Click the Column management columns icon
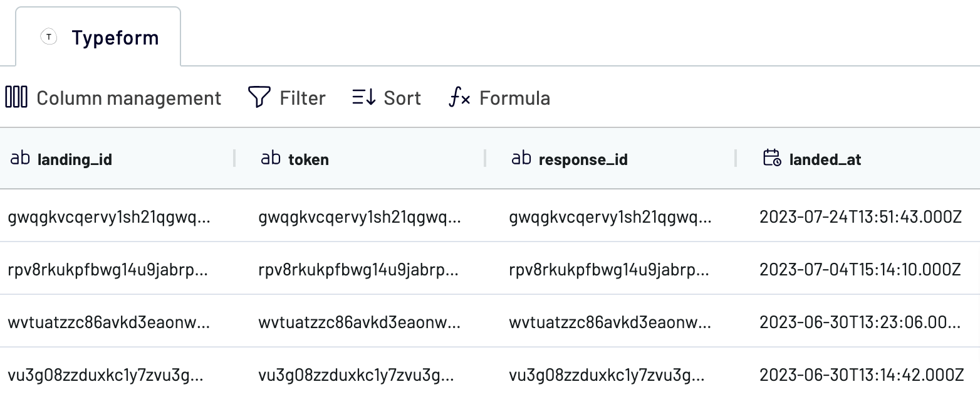This screenshot has height=394, width=980. pyautogui.click(x=16, y=98)
